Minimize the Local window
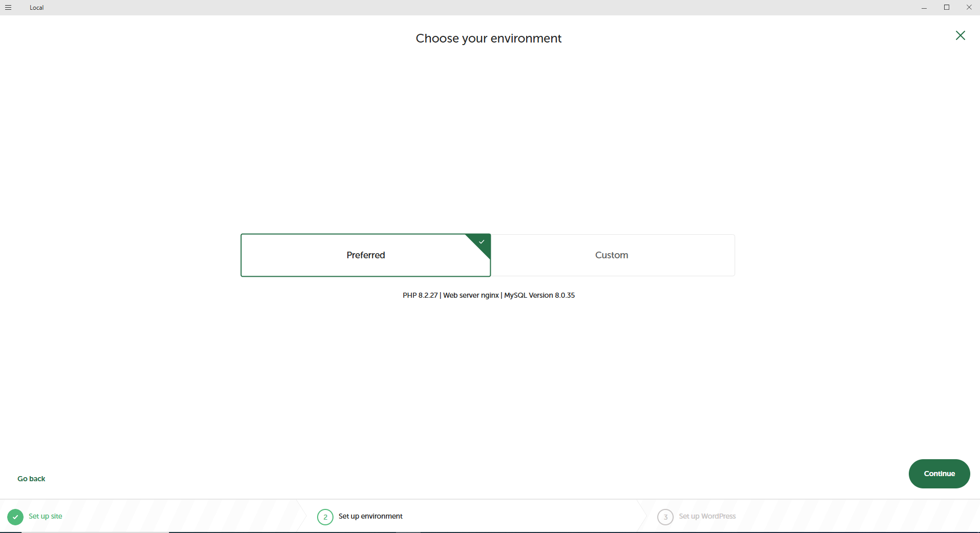Viewport: 980px width, 533px height. 924,7
